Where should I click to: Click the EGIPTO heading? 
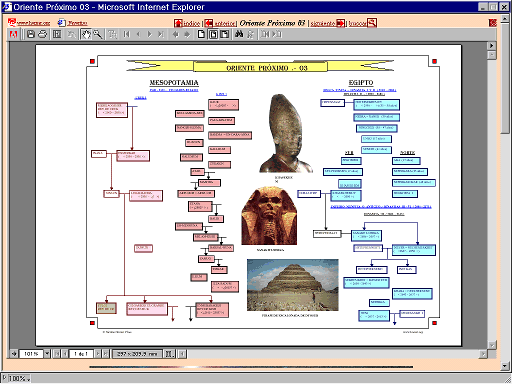coord(361,82)
